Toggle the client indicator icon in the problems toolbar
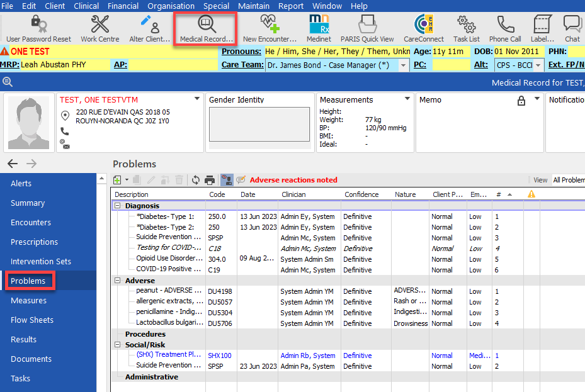 227,180
